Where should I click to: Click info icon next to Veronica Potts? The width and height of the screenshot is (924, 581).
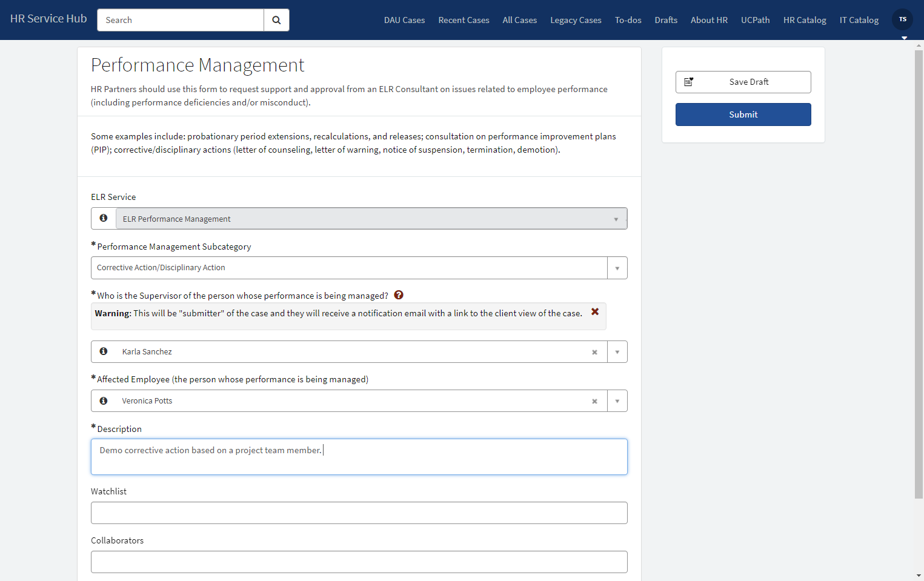[104, 400]
